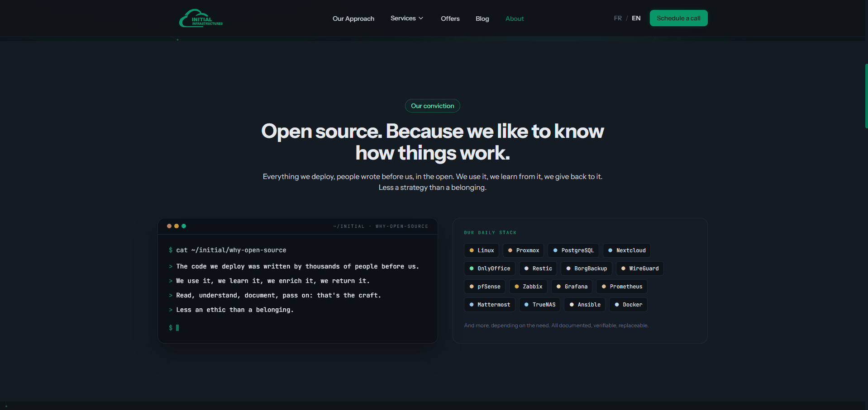Click the '~/INITIAL · WHY-OPEN-SOURCE' terminal title
Viewport: 868px width, 410px height.
tap(381, 226)
